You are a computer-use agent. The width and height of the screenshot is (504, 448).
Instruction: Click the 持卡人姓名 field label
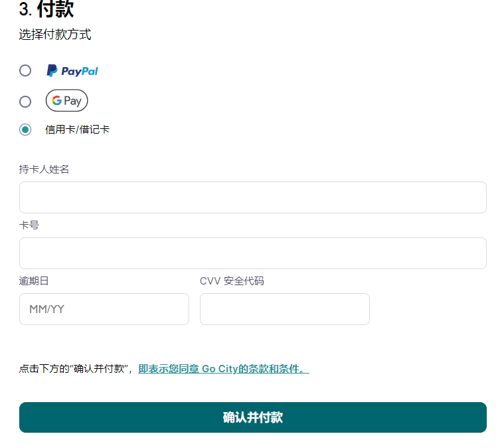pos(44,169)
